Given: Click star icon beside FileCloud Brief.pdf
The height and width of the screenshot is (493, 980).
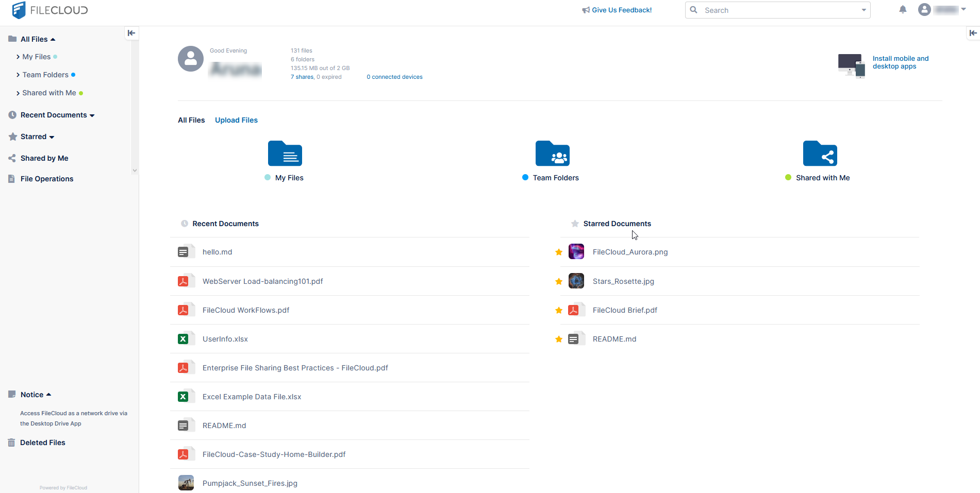Looking at the screenshot, I should pyautogui.click(x=559, y=310).
